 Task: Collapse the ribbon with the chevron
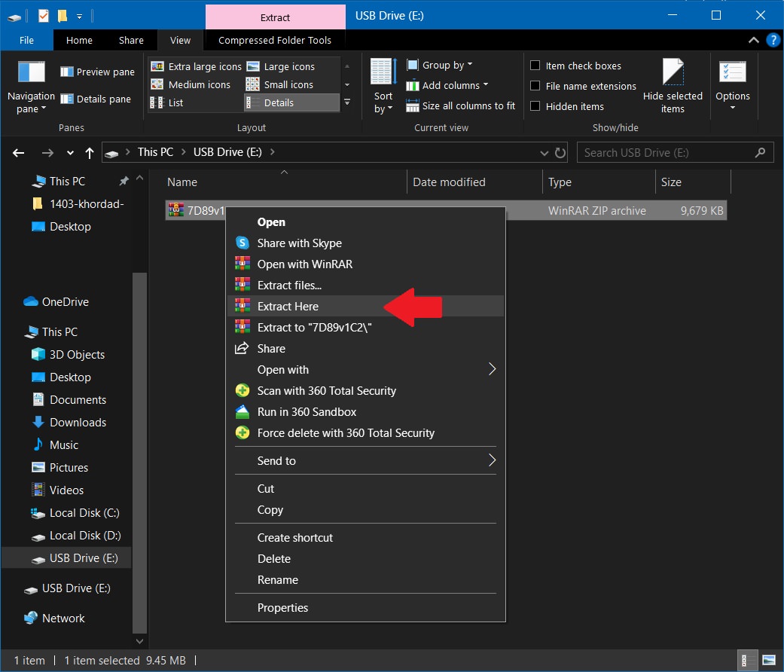point(754,40)
